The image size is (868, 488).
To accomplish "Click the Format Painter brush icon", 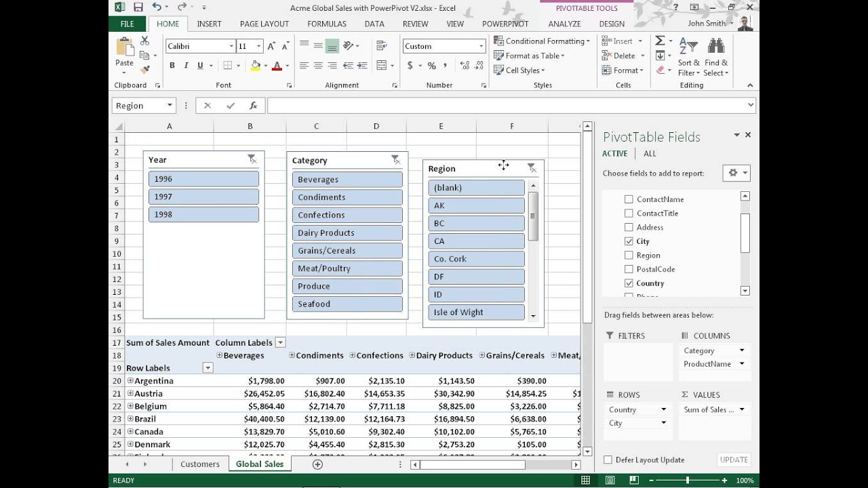I will pos(144,69).
